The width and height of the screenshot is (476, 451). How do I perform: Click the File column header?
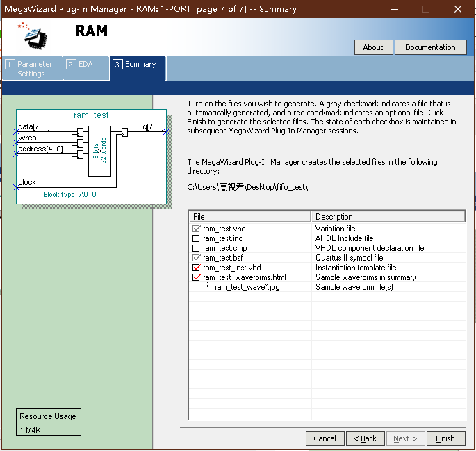point(250,217)
